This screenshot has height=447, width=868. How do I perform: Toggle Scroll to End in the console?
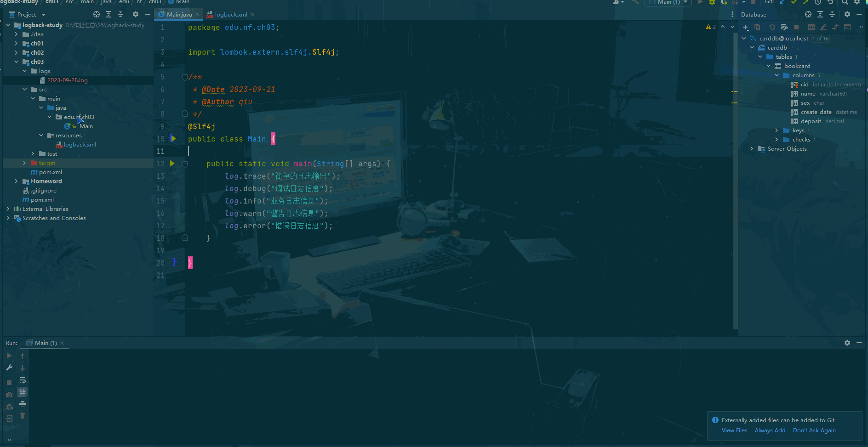[x=22, y=391]
